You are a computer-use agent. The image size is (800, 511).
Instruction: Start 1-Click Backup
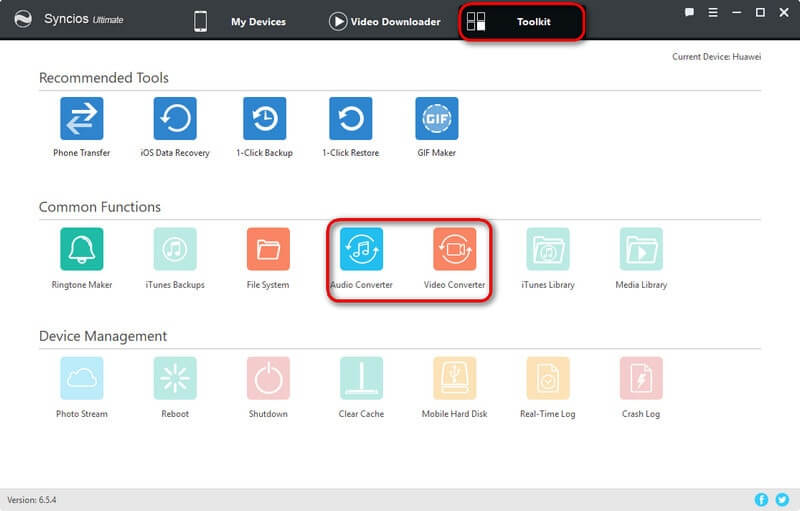[265, 118]
